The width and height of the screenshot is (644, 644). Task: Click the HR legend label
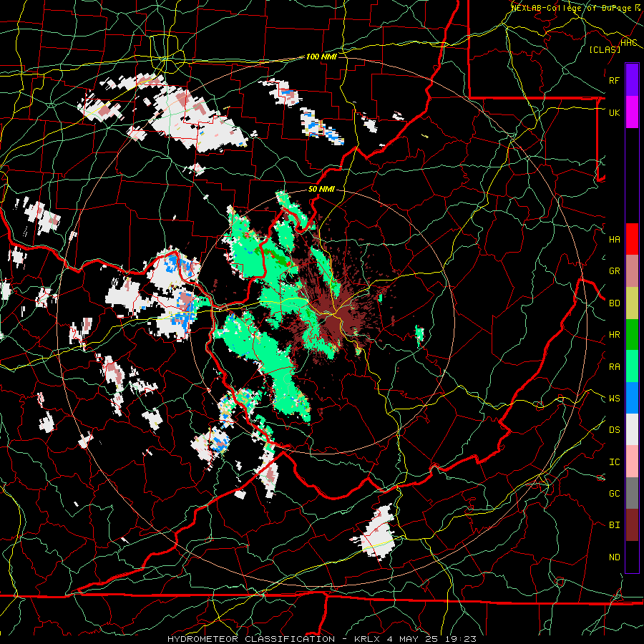(x=614, y=335)
